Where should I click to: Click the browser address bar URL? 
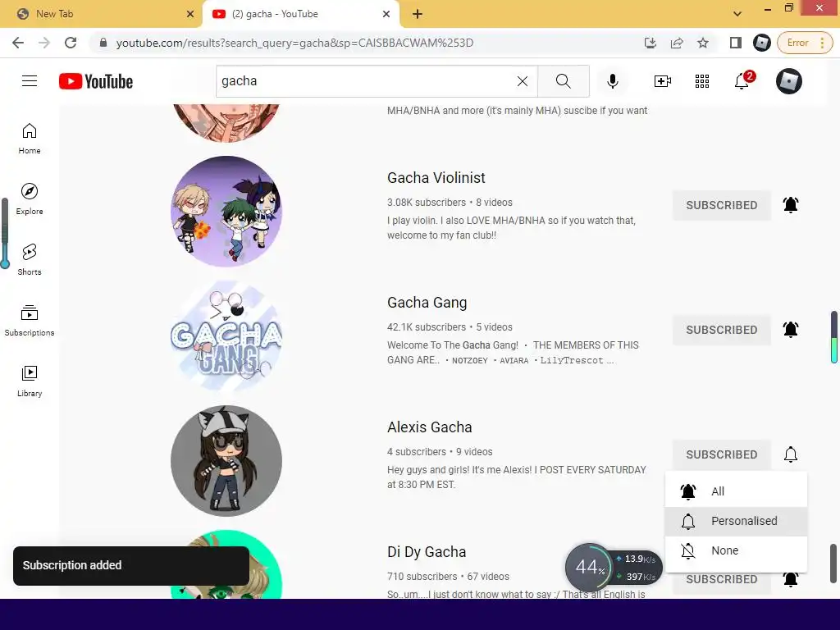coord(294,43)
